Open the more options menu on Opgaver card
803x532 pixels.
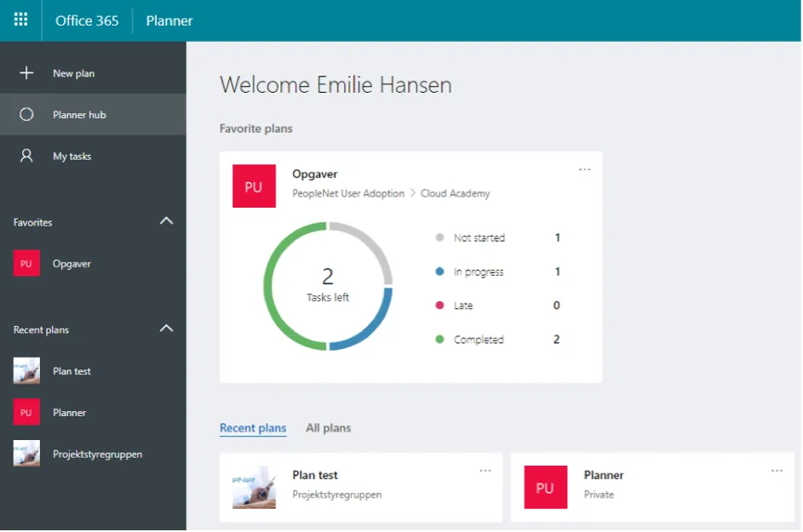coord(584,169)
